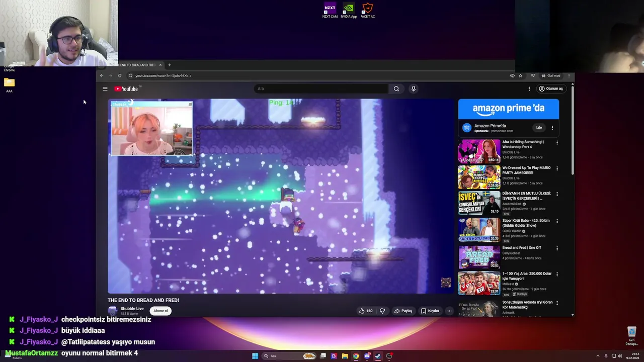Click the İzle button on Amazon ad

pos(539,128)
